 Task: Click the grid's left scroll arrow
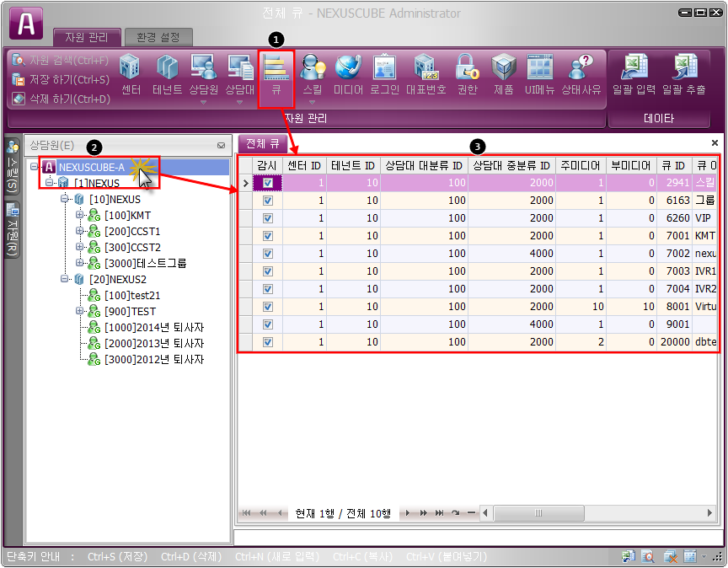pyautogui.click(x=485, y=512)
